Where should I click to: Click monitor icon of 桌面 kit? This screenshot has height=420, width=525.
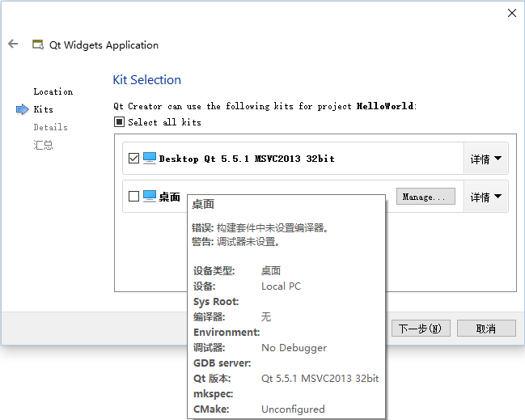point(150,197)
